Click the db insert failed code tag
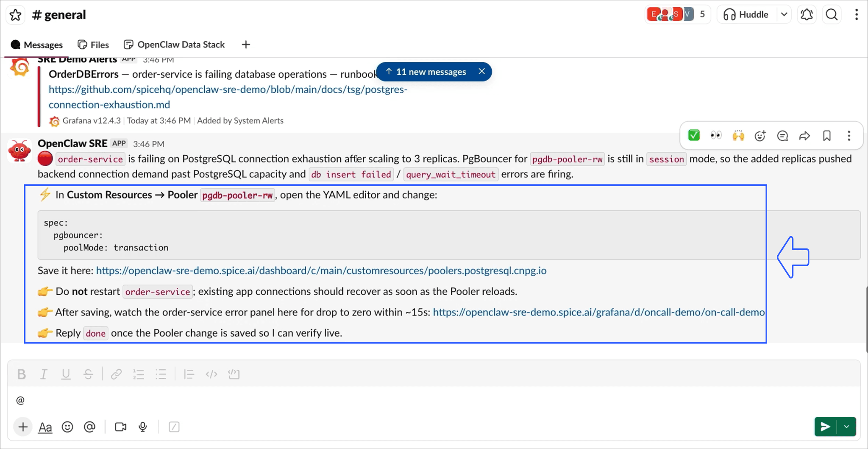 point(351,175)
